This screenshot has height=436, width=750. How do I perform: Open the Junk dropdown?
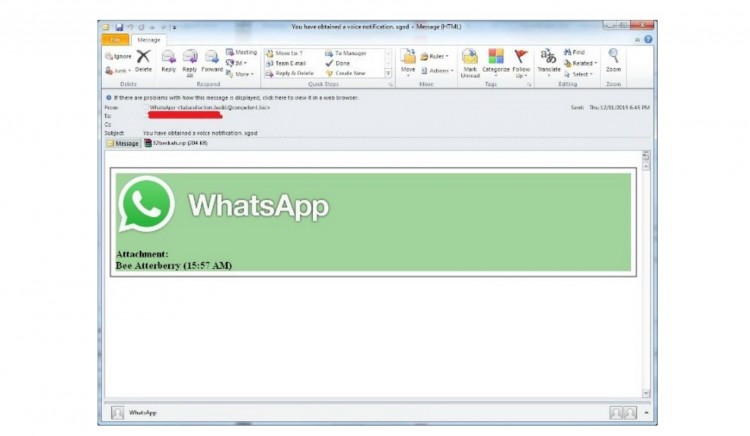tap(118, 71)
